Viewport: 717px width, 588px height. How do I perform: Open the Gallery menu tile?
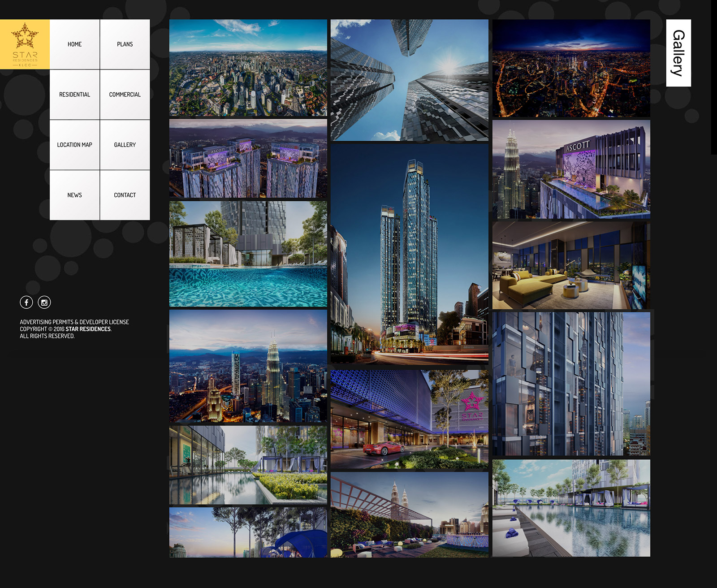pyautogui.click(x=125, y=145)
